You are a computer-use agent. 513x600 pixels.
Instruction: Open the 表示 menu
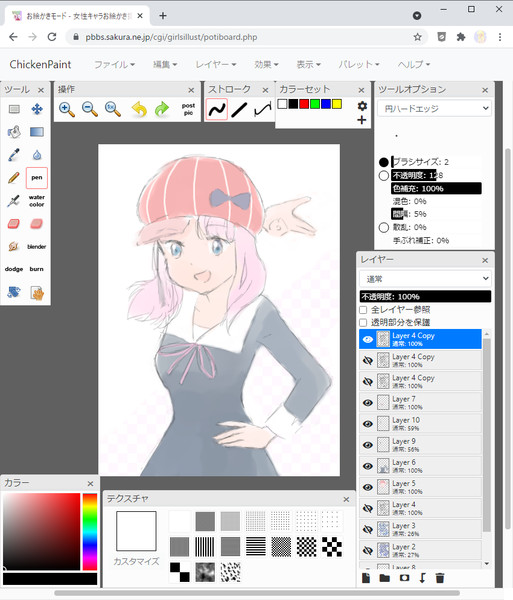pos(308,64)
